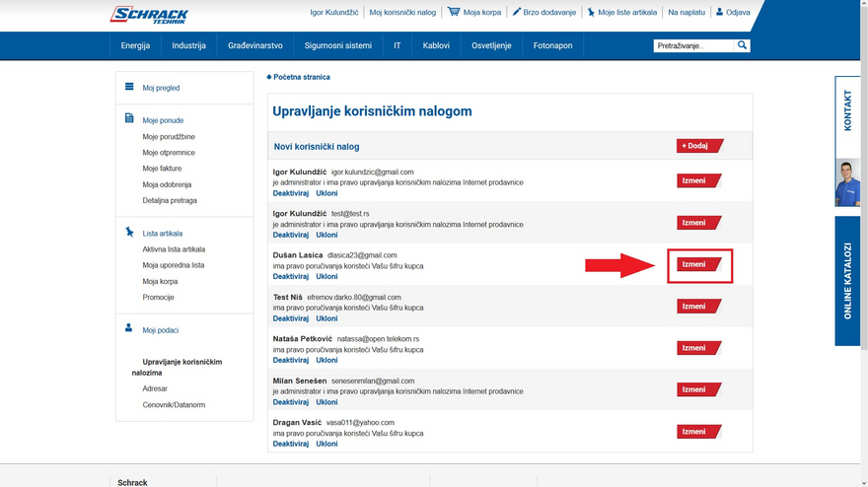Click Ukloni for test@test.rs user
This screenshot has width=868, height=487.
point(326,235)
